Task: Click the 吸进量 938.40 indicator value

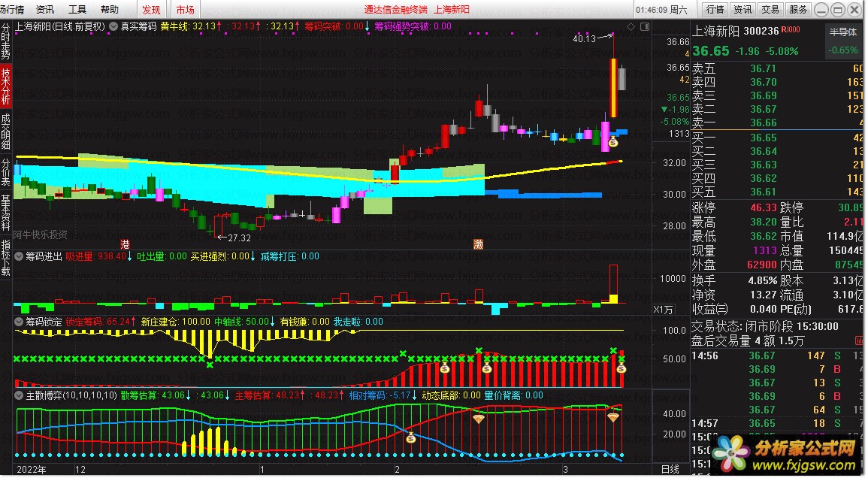Action: tap(98, 256)
